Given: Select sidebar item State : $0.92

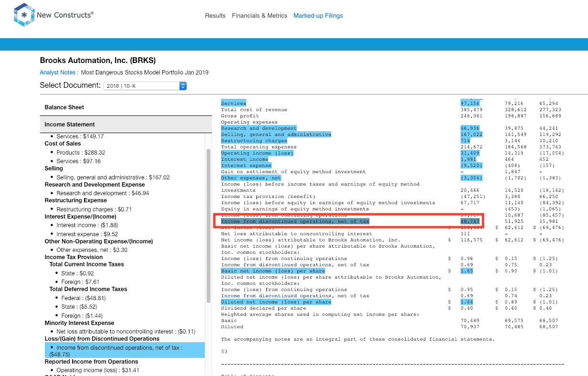Looking at the screenshot, I should click(x=78, y=273).
